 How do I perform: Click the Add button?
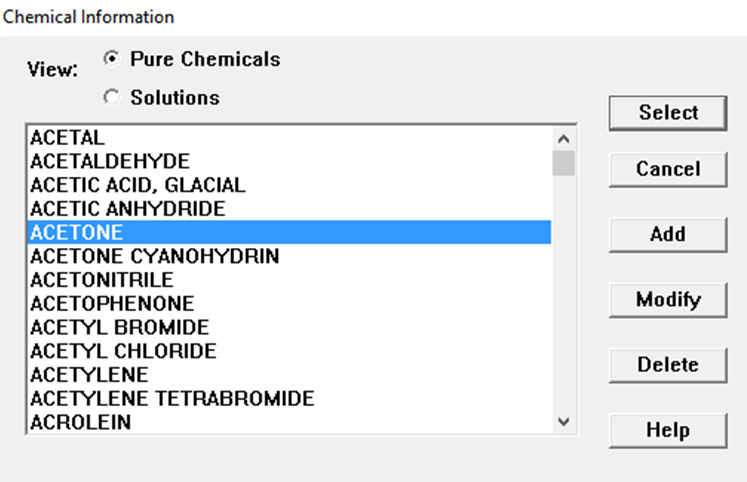(x=668, y=234)
